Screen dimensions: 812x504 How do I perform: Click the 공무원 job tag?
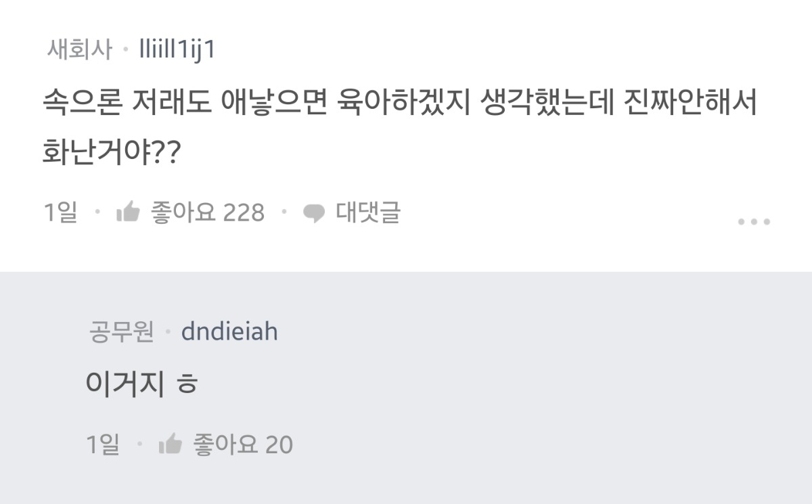[x=121, y=332]
